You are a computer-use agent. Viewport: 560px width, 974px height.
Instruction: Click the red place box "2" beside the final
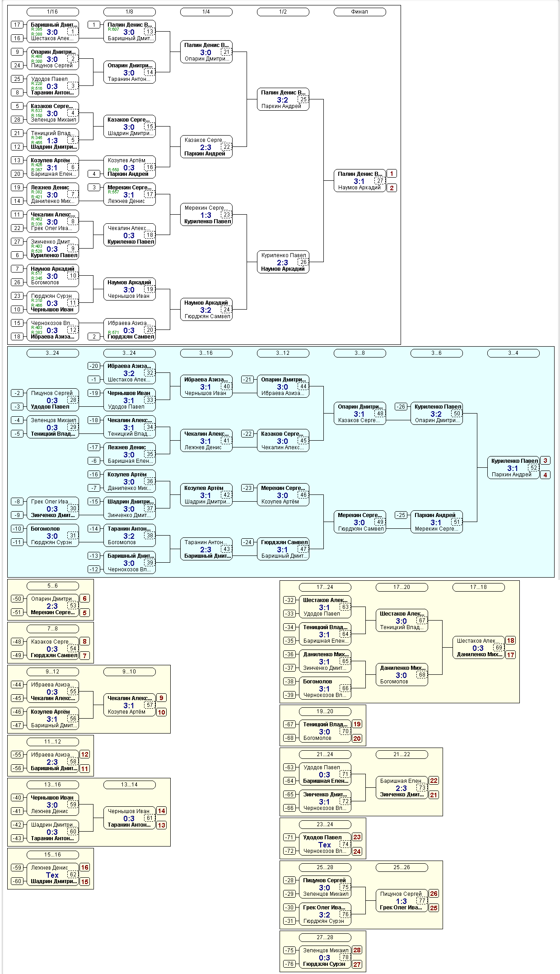click(392, 188)
